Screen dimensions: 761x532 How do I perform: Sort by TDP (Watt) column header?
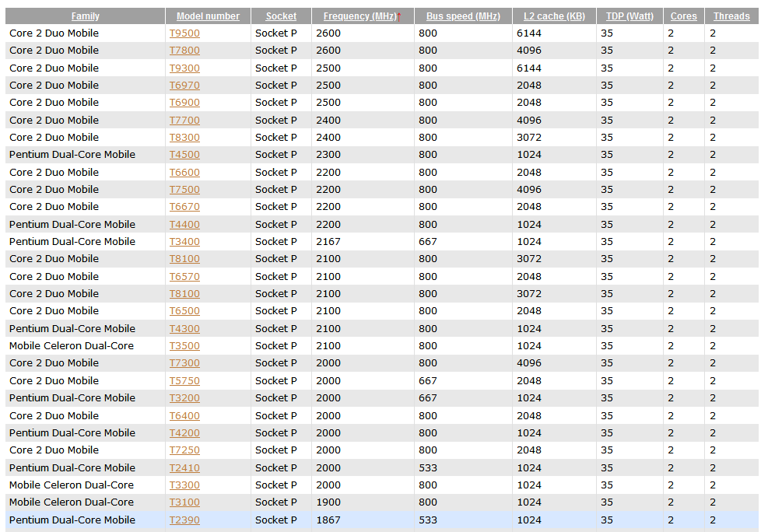tap(629, 16)
